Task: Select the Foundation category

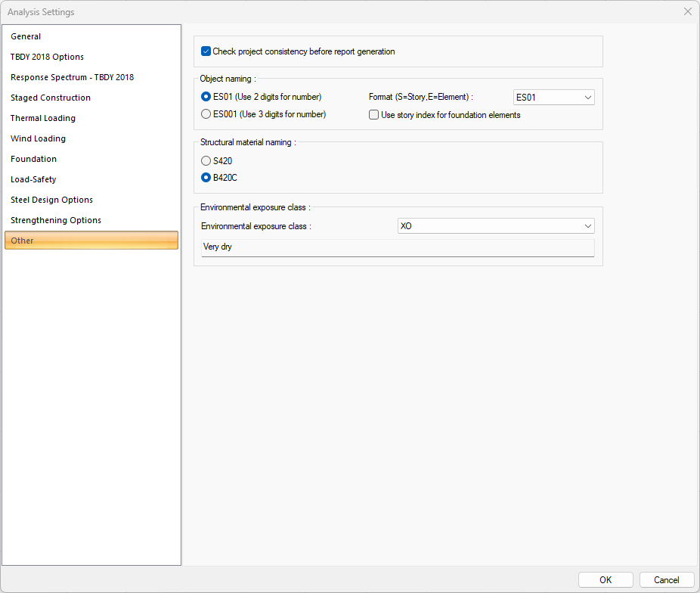Action: (x=33, y=159)
